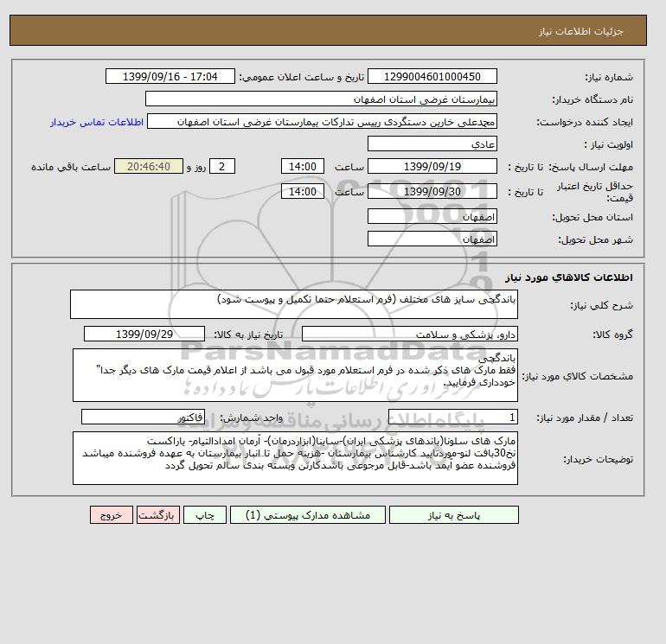Click the remaining time countdown 20:46:40
Viewport: 666px width, 644px height.
[x=149, y=167]
